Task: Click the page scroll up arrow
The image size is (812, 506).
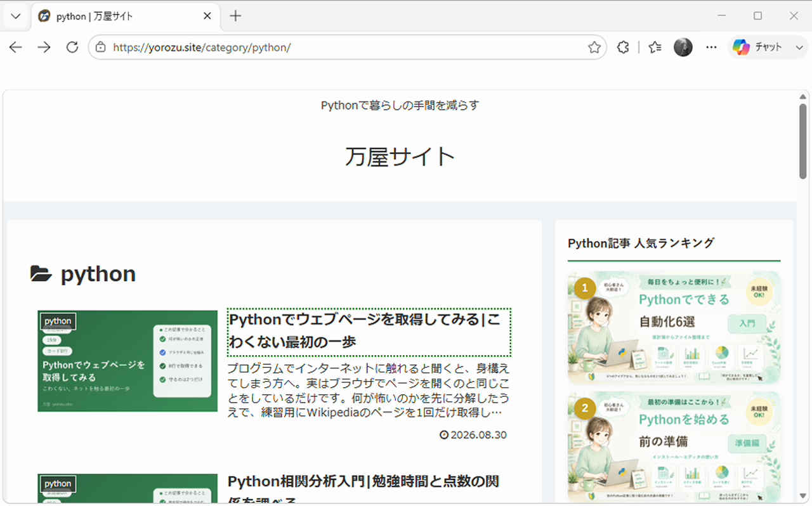Action: [803, 97]
